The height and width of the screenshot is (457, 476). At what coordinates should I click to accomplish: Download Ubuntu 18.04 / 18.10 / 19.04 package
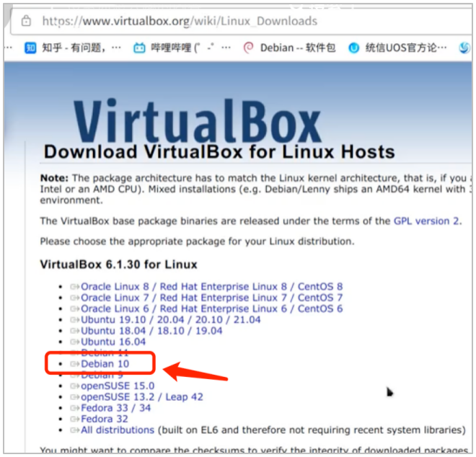coord(151,331)
